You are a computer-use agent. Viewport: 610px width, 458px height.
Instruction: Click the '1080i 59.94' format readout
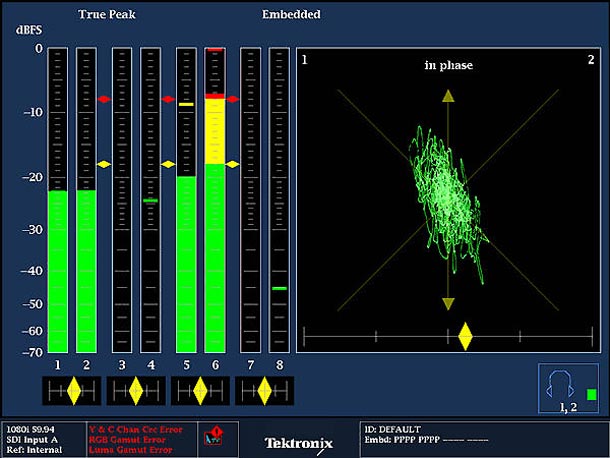(30, 430)
